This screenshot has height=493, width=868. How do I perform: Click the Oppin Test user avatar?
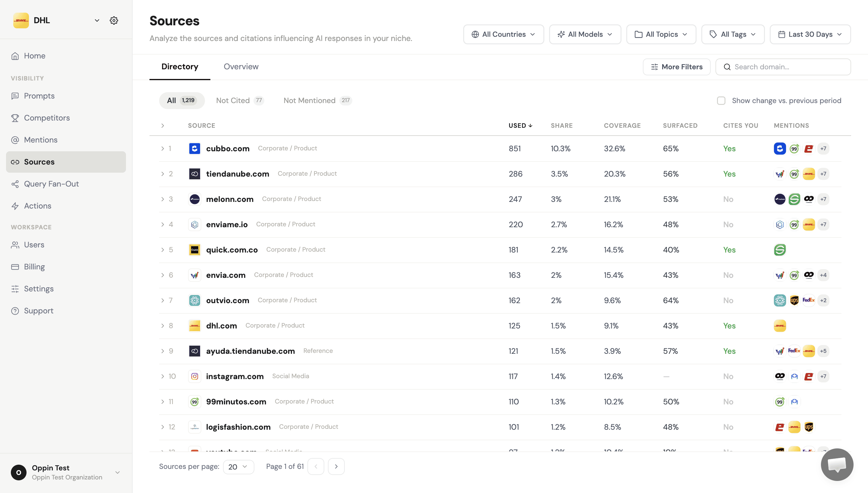click(x=19, y=472)
